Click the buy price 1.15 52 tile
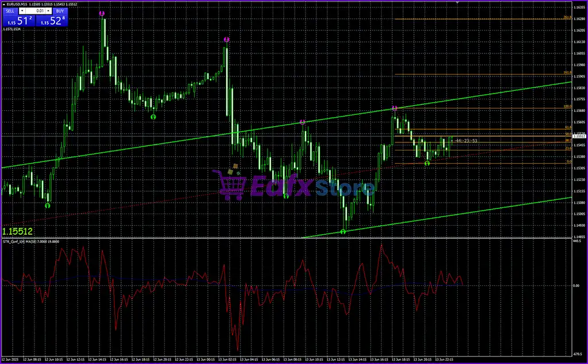 point(52,21)
